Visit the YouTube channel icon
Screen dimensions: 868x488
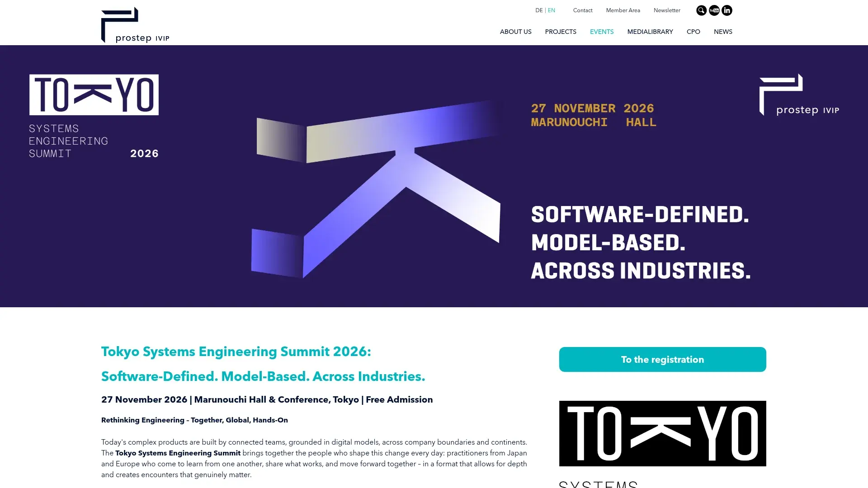[714, 10]
